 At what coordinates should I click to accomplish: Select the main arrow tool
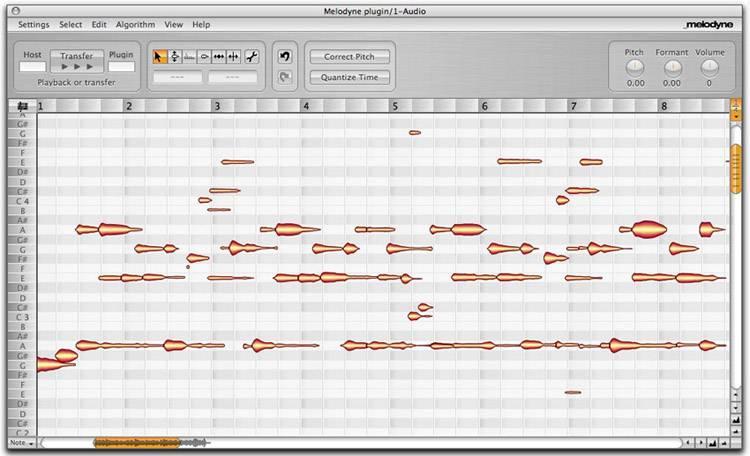159,57
